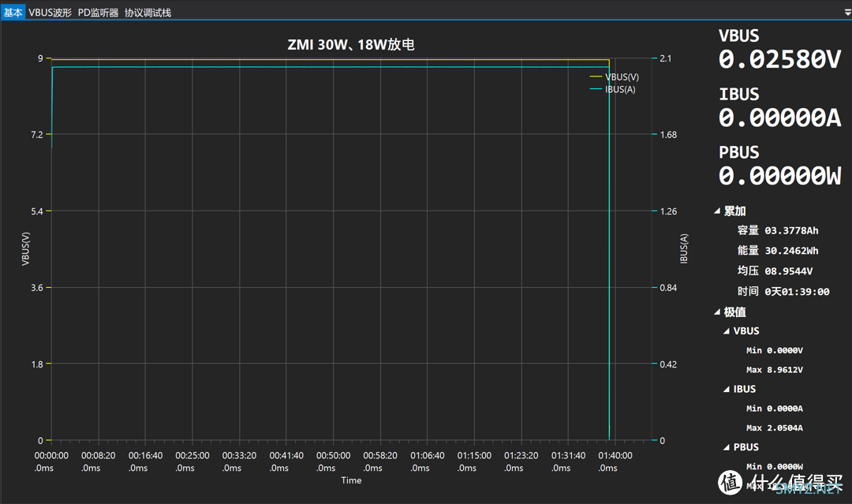Image resolution: width=852 pixels, height=504 pixels.
Task: Click the Time axis label
Action: point(351,480)
